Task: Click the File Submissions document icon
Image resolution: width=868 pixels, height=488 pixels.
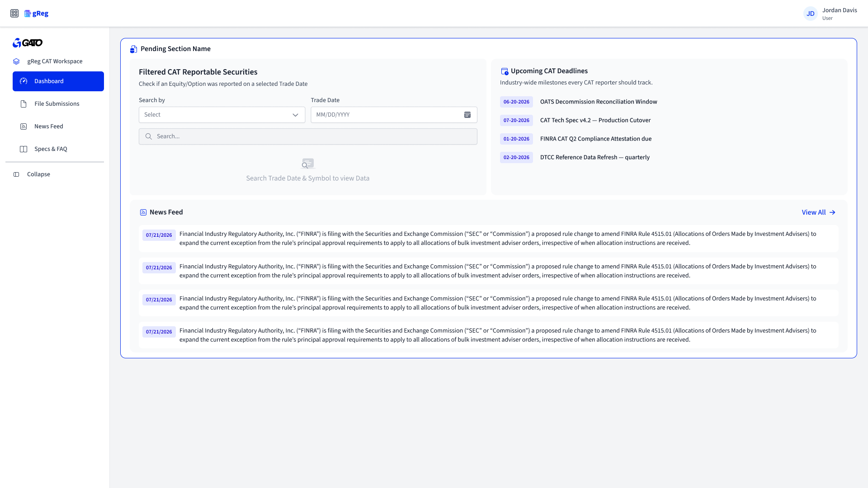Action: point(24,104)
